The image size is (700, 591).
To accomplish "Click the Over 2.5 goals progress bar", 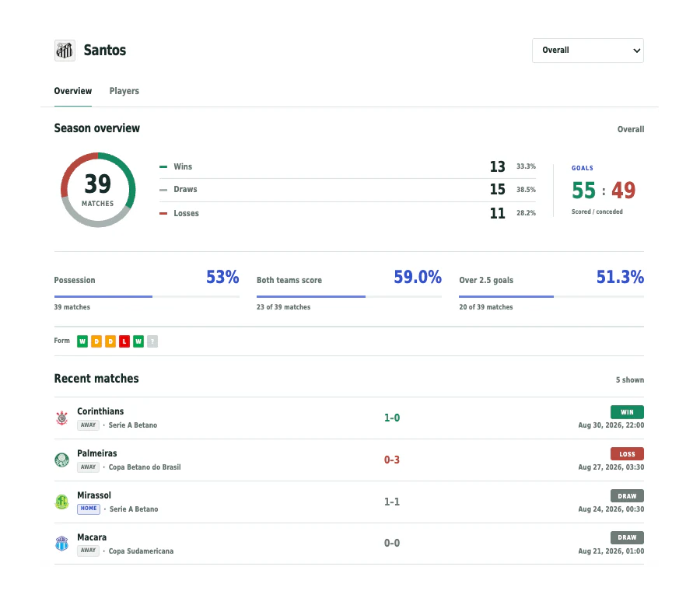I will click(551, 296).
